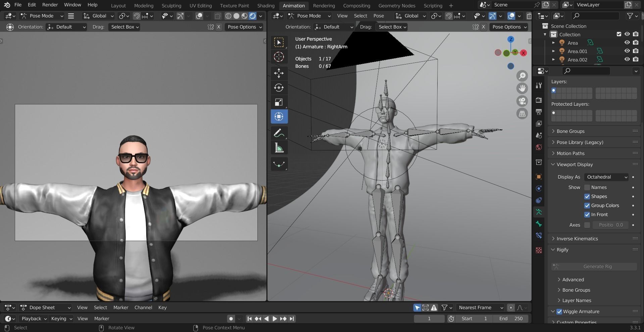This screenshot has width=644, height=332.
Task: Switch to the Shading workspace tab
Action: (266, 6)
